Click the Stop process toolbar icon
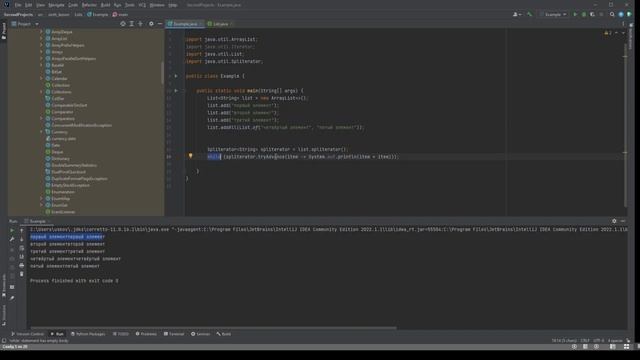Image resolution: width=640 pixels, height=360 pixels. click(x=601, y=14)
